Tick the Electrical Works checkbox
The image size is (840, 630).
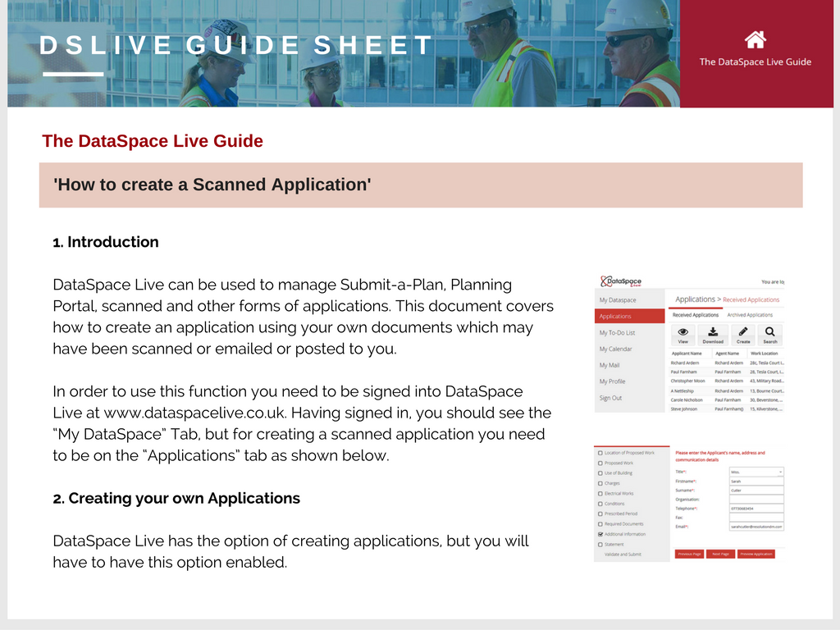600,493
